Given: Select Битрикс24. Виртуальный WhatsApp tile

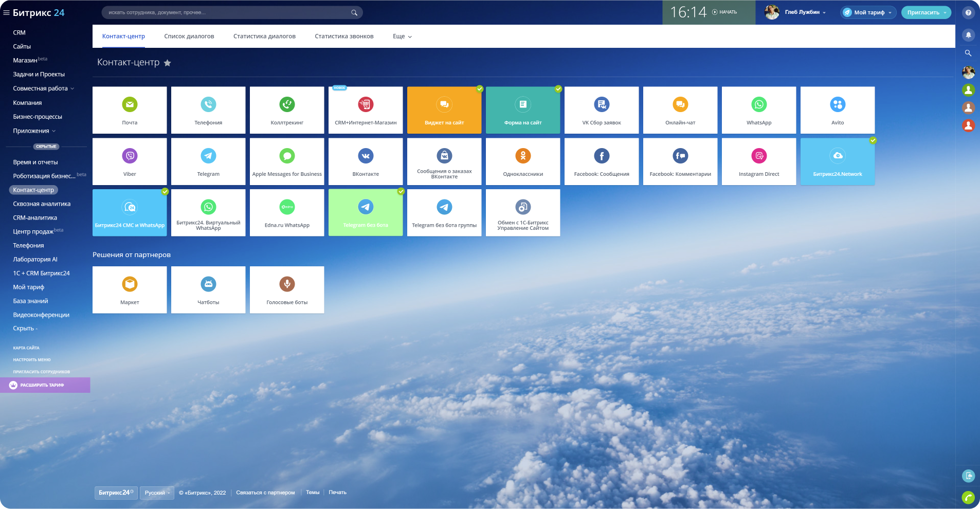Looking at the screenshot, I should click(208, 213).
